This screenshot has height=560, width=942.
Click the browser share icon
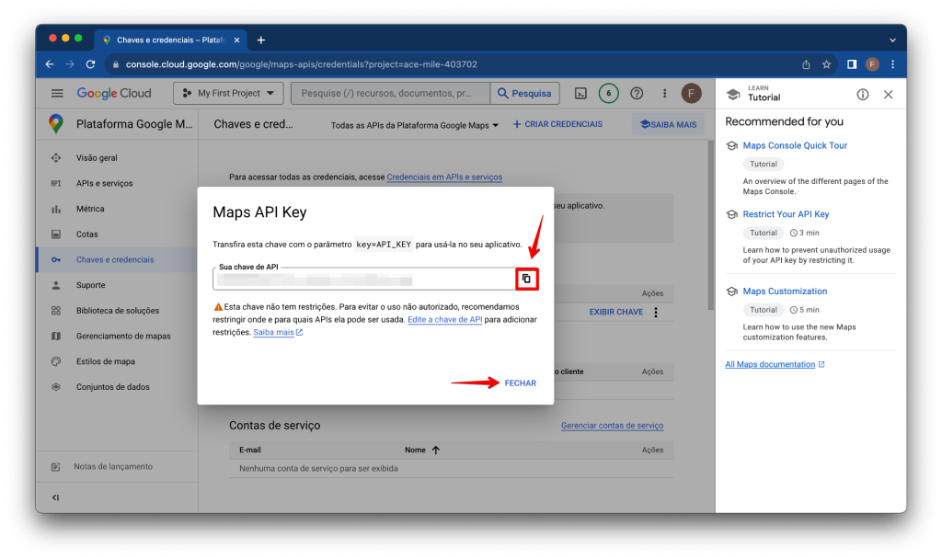(x=806, y=64)
